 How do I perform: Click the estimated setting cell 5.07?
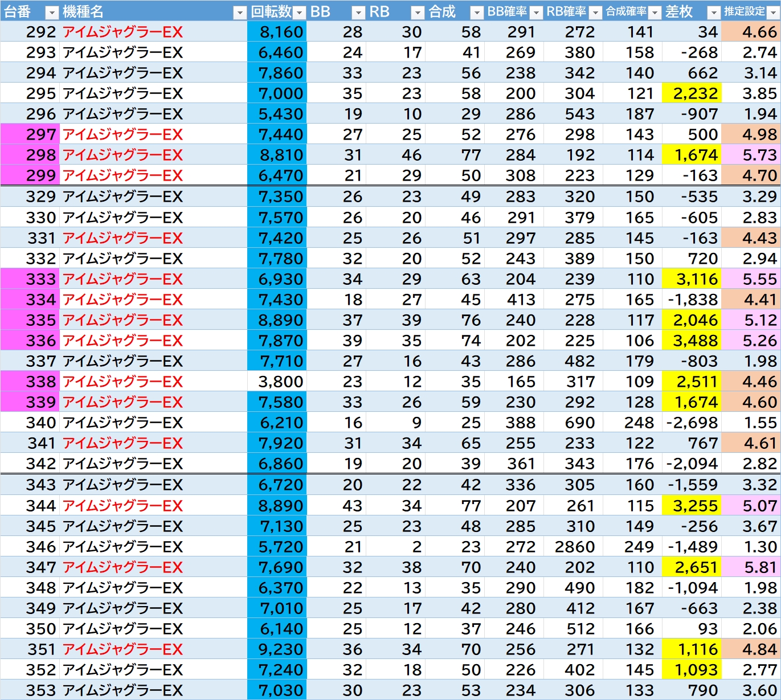(751, 506)
